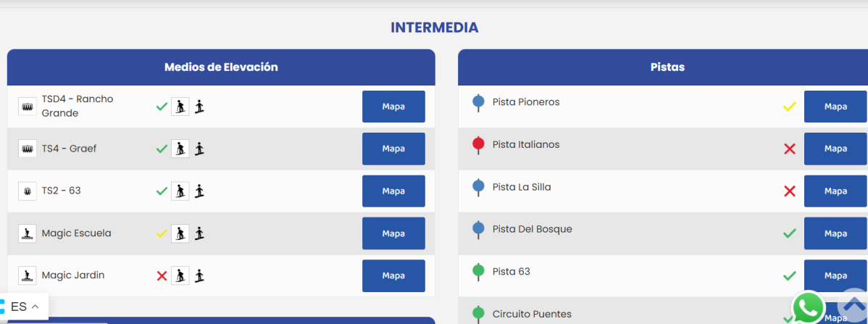Open Mapa for Pista Del Bosque
868x324 pixels.
835,233
